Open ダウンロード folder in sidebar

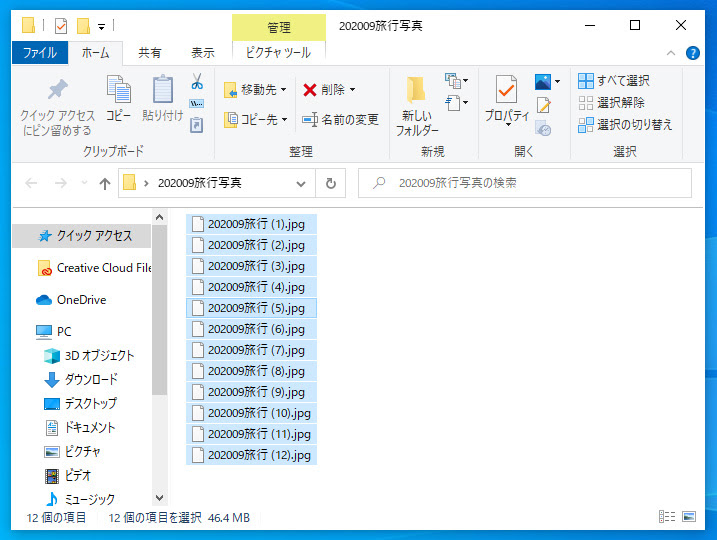tap(81, 380)
